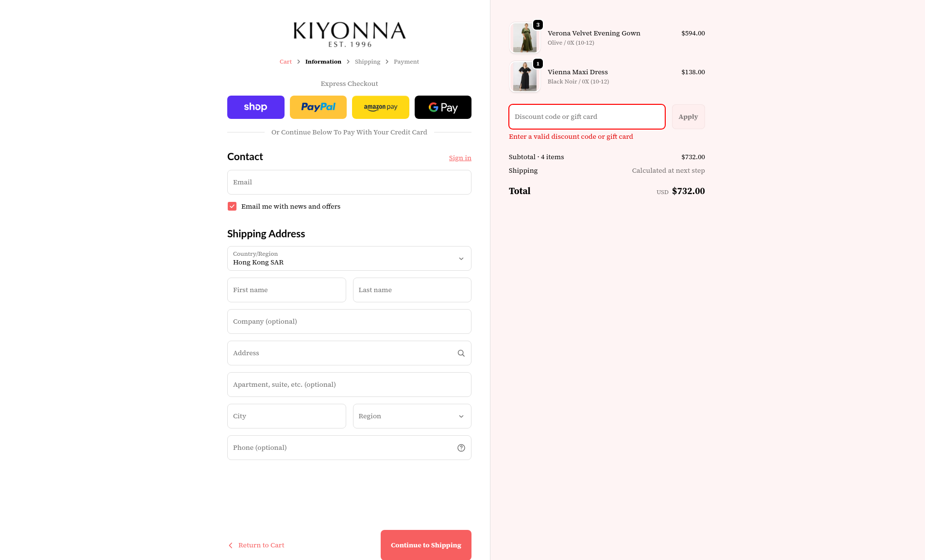
Task: Select the Payment breadcrumb step
Action: click(406, 62)
